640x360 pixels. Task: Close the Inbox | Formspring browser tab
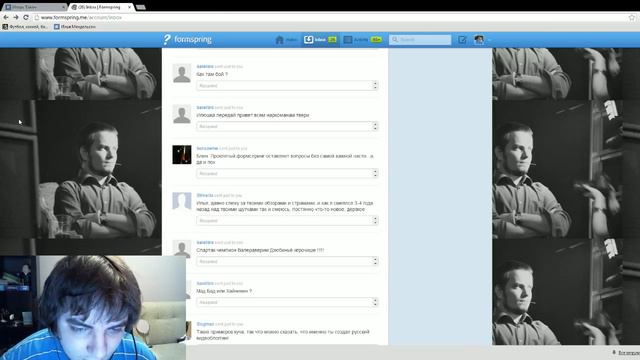coord(129,7)
